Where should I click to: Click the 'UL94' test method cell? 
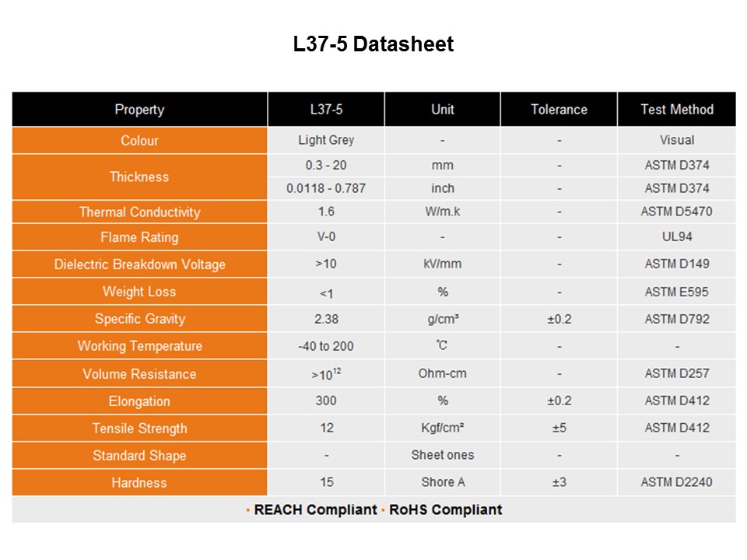(x=677, y=236)
